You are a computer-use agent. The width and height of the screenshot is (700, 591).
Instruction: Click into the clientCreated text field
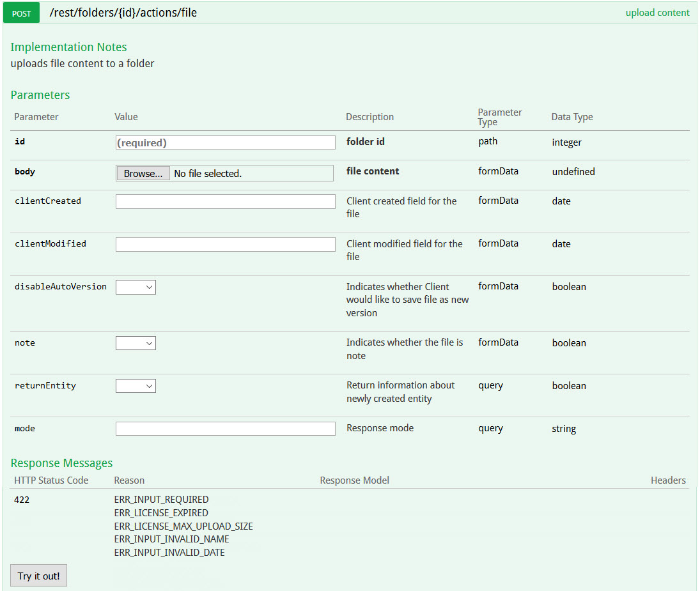click(225, 202)
